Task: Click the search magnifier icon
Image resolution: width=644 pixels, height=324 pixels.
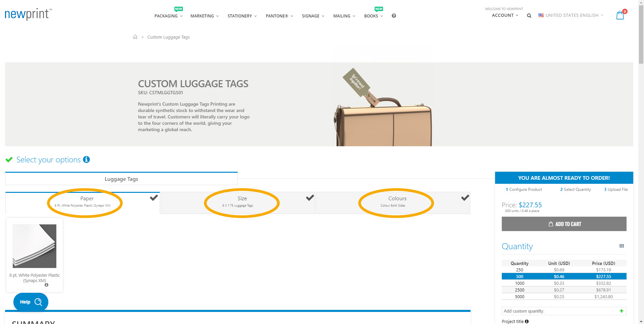Action: (529, 15)
